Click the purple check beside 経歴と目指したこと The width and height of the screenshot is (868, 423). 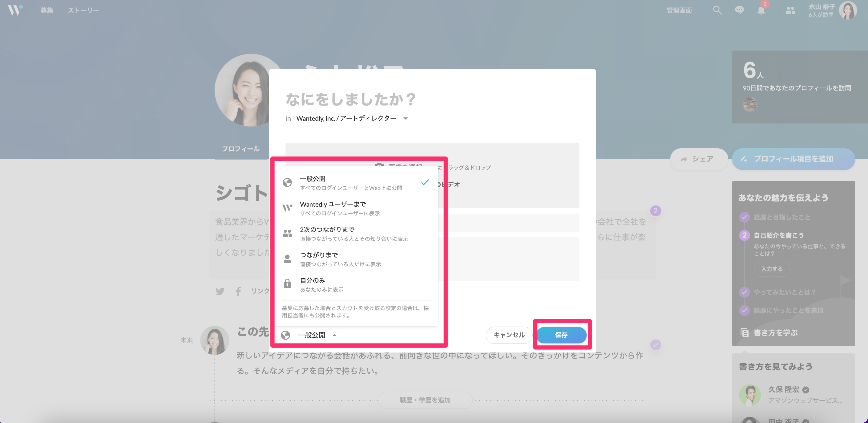[744, 217]
